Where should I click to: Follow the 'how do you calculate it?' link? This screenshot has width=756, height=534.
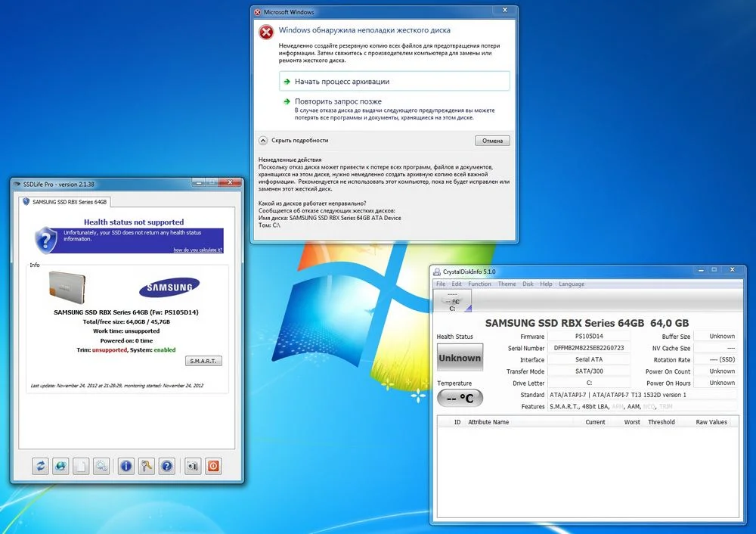(197, 250)
